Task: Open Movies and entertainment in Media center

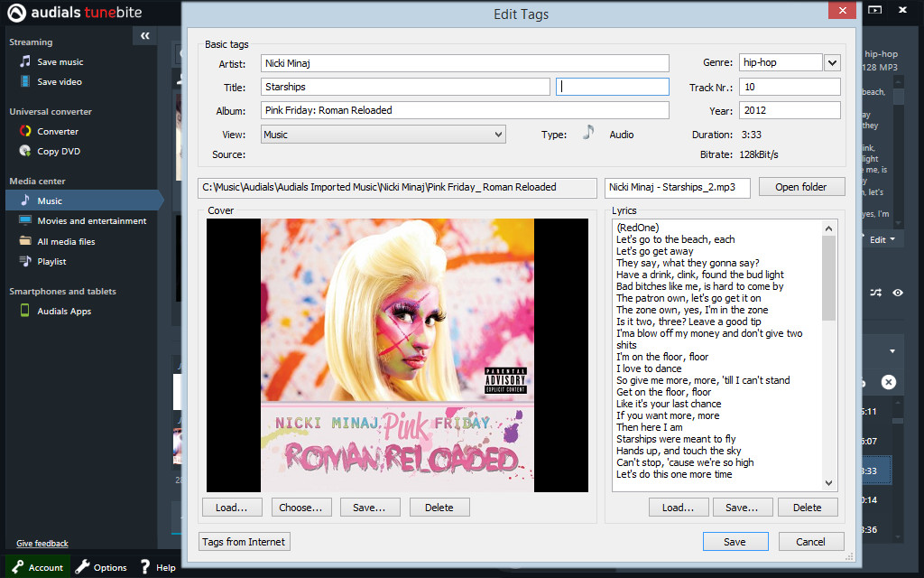Action: [x=92, y=221]
